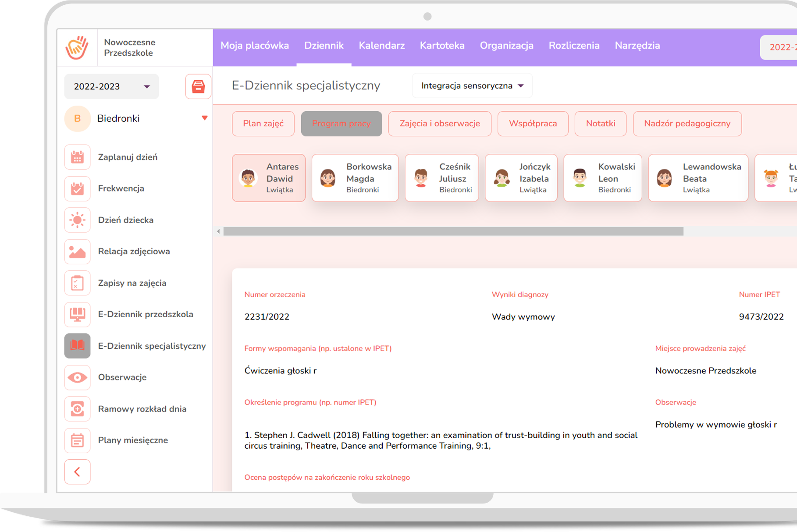Open the 2022-2023 school year dropdown

(x=111, y=86)
